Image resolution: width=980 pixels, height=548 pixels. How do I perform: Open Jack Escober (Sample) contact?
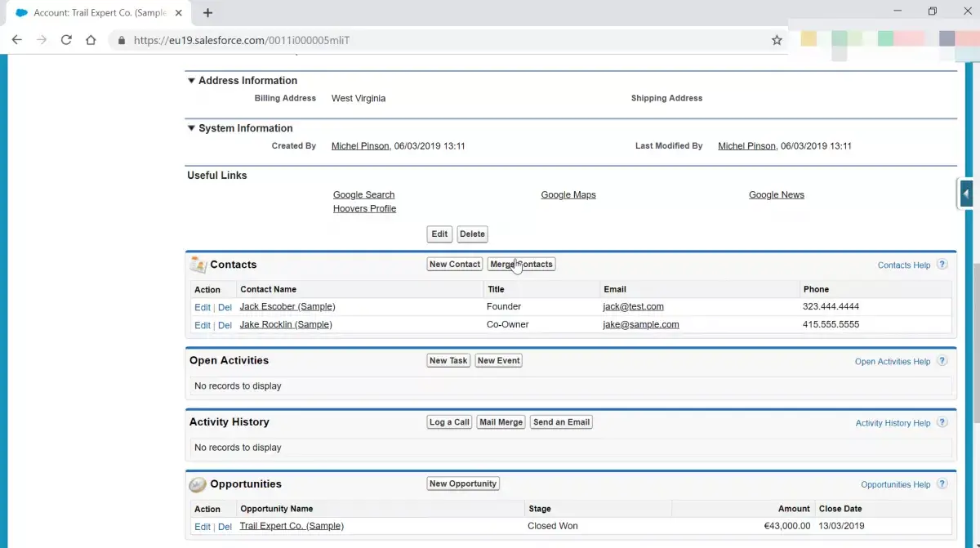pos(287,306)
